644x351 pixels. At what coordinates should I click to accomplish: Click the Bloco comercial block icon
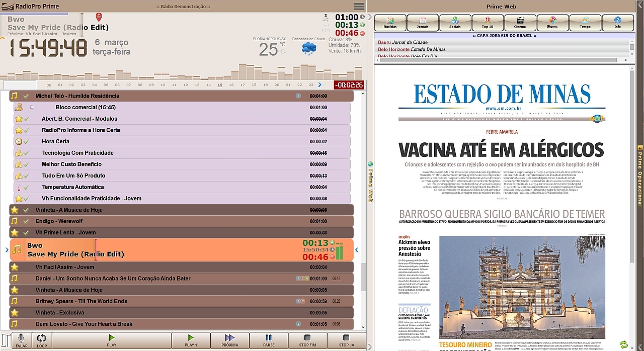(x=19, y=107)
